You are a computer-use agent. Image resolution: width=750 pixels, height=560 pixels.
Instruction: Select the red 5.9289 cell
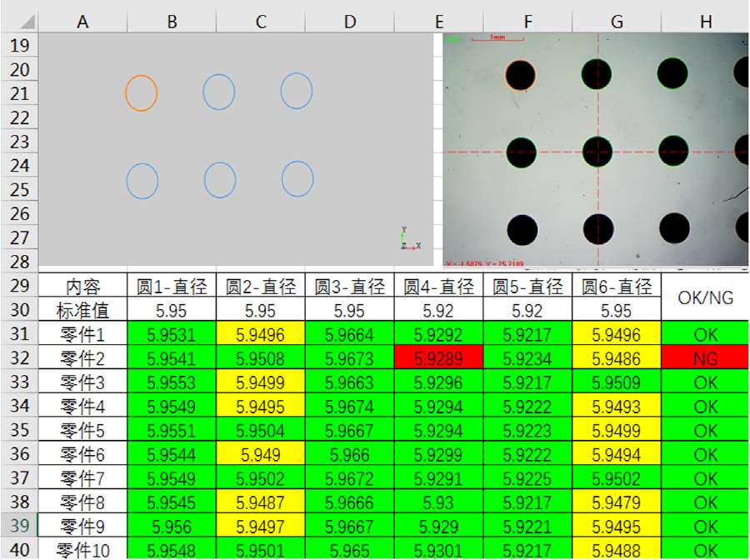[438, 358]
